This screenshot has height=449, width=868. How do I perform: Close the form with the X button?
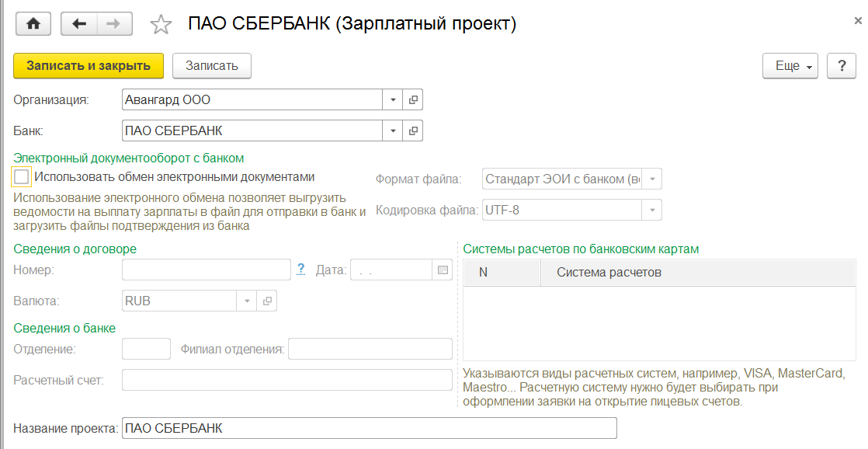pos(858,22)
